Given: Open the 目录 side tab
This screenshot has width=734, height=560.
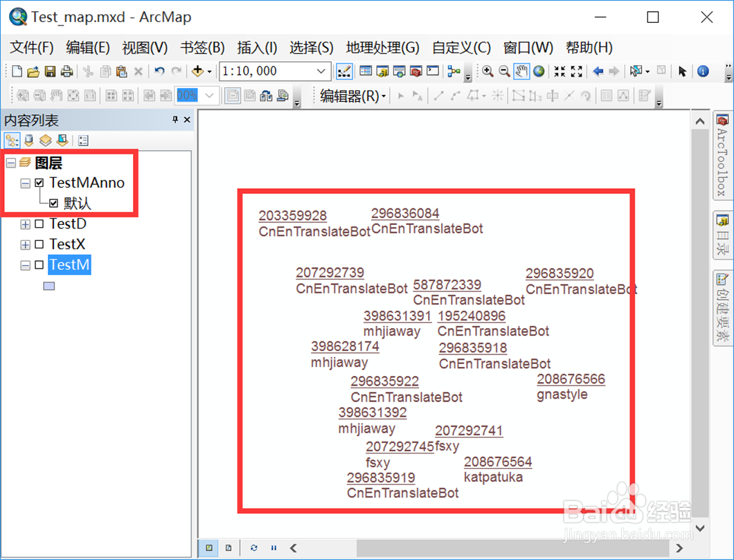Looking at the screenshot, I should tap(722, 235).
